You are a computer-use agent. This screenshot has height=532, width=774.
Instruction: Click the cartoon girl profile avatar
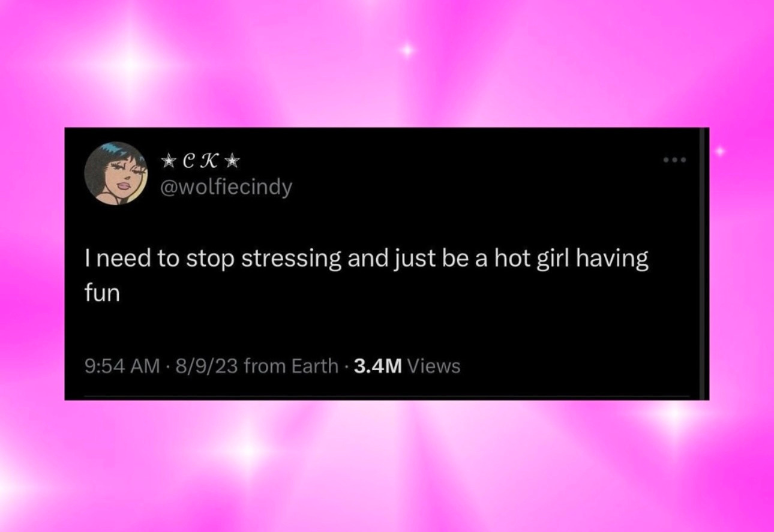point(116,174)
